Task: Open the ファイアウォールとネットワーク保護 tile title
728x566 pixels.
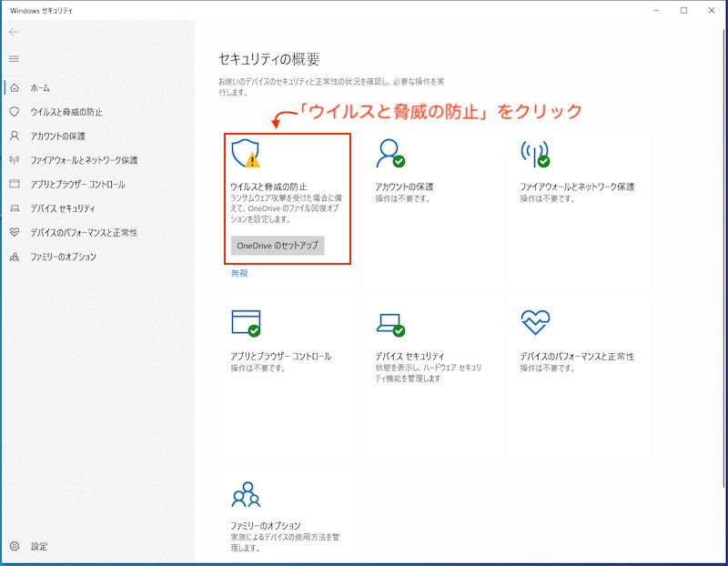Action: [x=577, y=187]
